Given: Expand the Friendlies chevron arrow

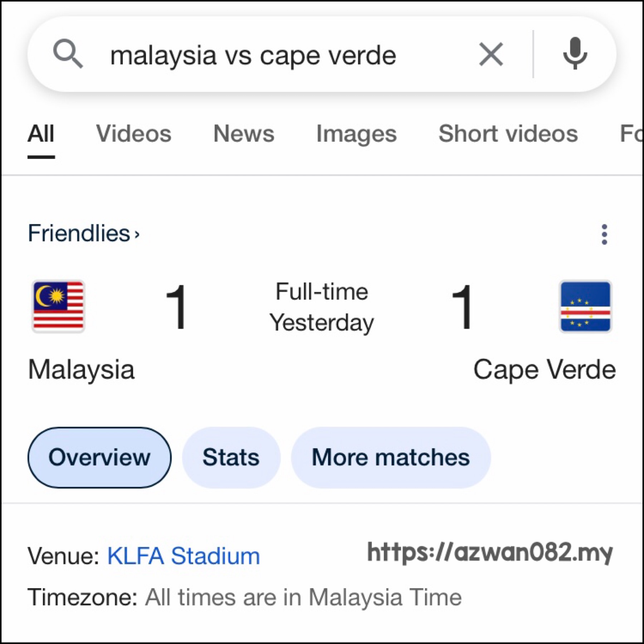Looking at the screenshot, I should (x=137, y=235).
